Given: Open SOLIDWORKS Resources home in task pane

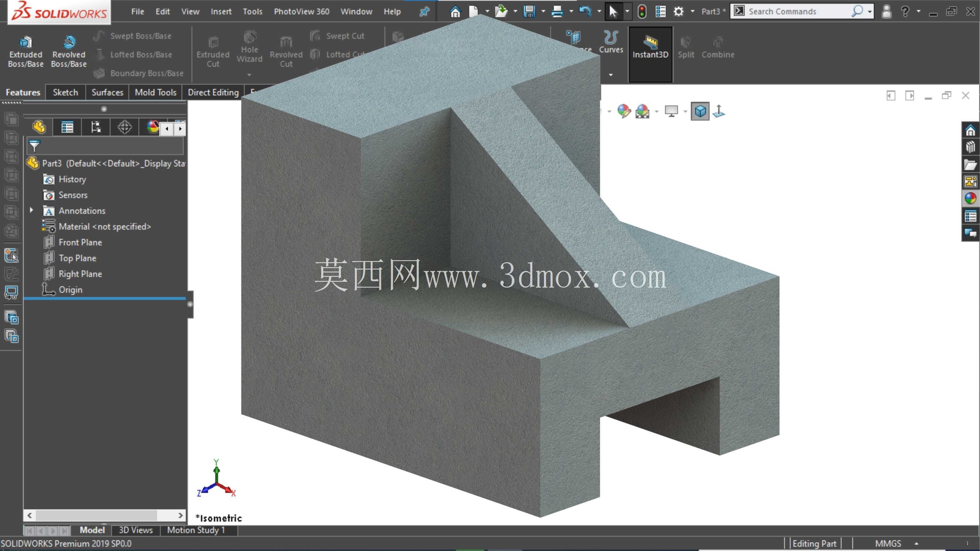Looking at the screenshot, I should point(970,130).
